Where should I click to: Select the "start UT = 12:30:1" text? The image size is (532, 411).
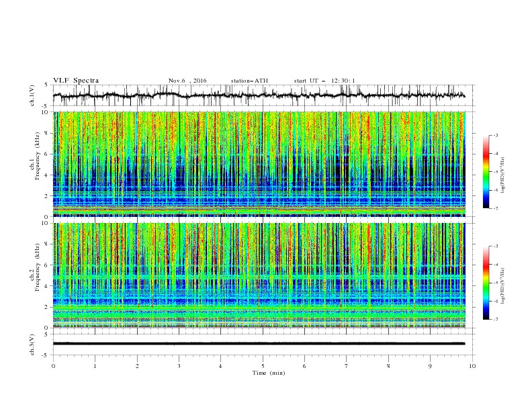coord(324,81)
